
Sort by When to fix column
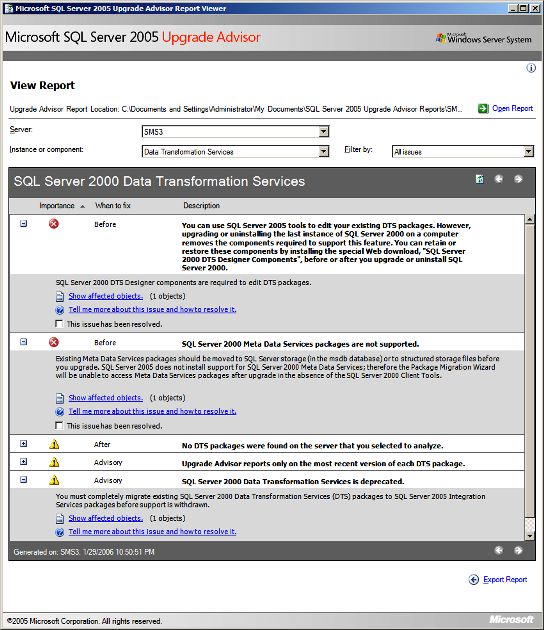113,205
